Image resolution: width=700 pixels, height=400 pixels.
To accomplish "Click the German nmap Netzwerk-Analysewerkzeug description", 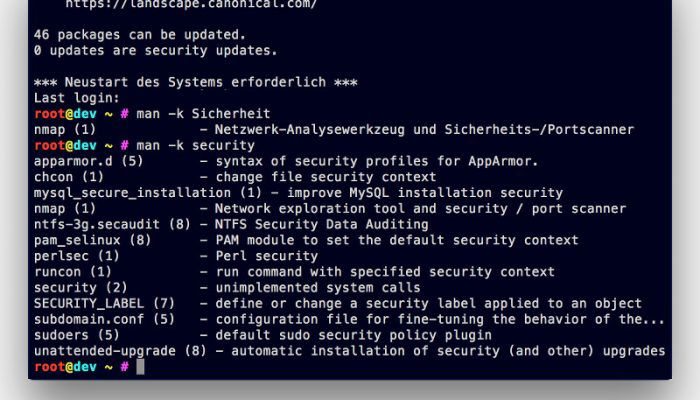I will 424,129.
